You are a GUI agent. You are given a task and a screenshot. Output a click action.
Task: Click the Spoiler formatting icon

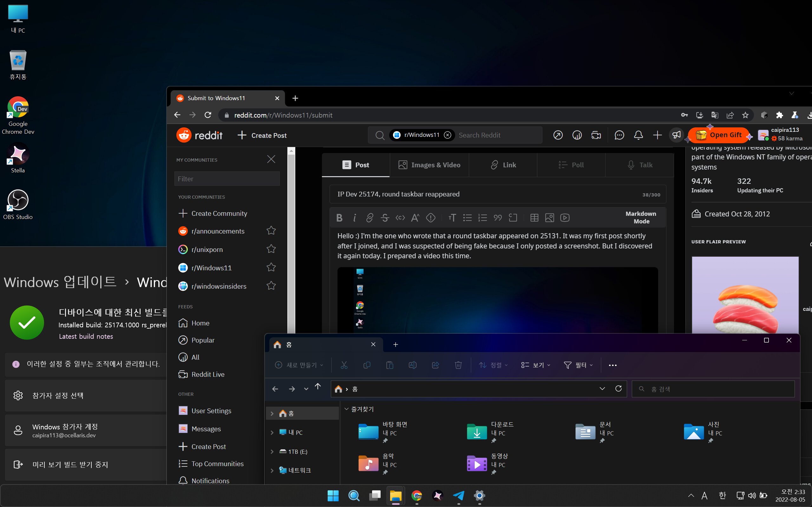pyautogui.click(x=430, y=218)
